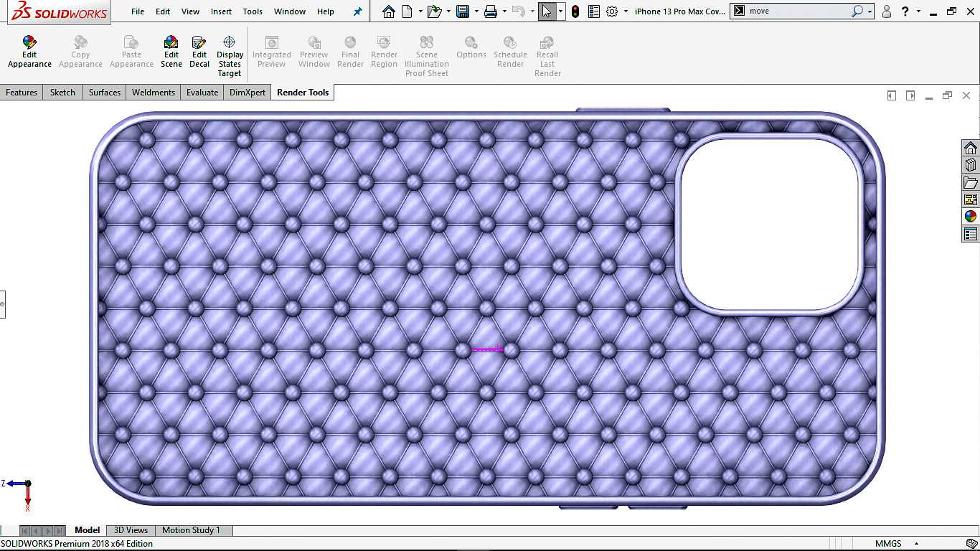Open Appearances, Scenes and Decals tab

(971, 217)
